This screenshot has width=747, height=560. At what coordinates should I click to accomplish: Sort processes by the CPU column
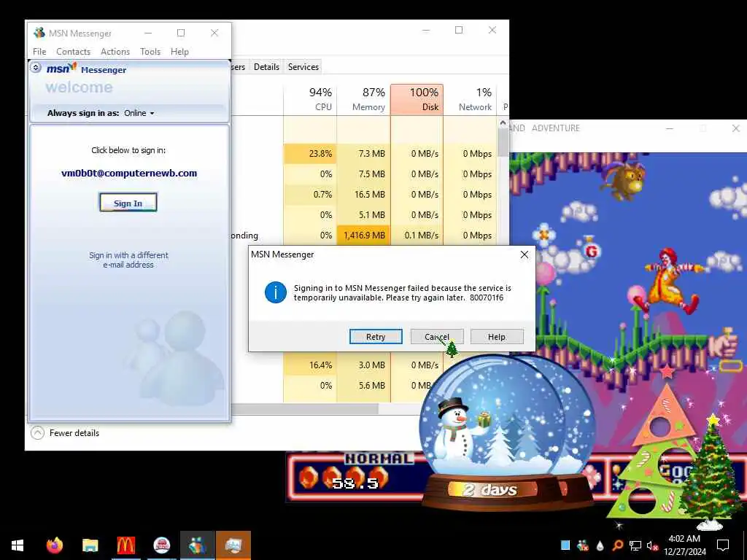point(310,99)
